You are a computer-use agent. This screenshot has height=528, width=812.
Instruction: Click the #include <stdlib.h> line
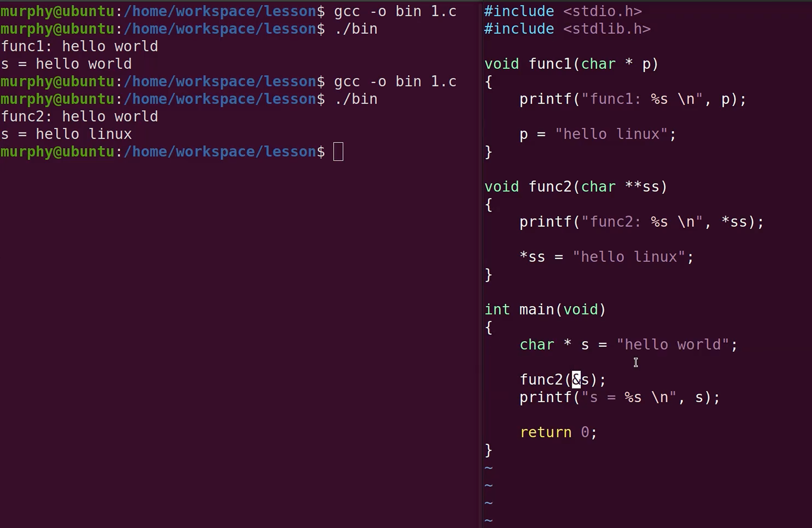567,29
